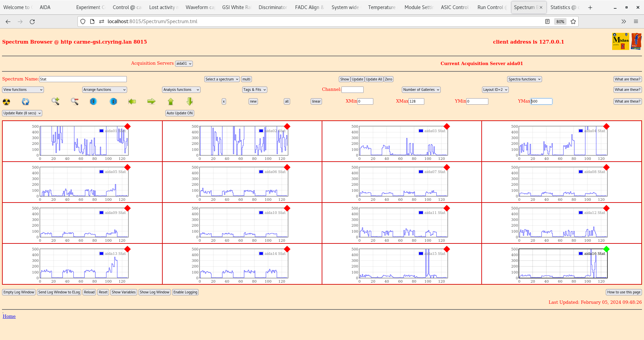
Task: Follow the Home link
Action: [x=9, y=317]
